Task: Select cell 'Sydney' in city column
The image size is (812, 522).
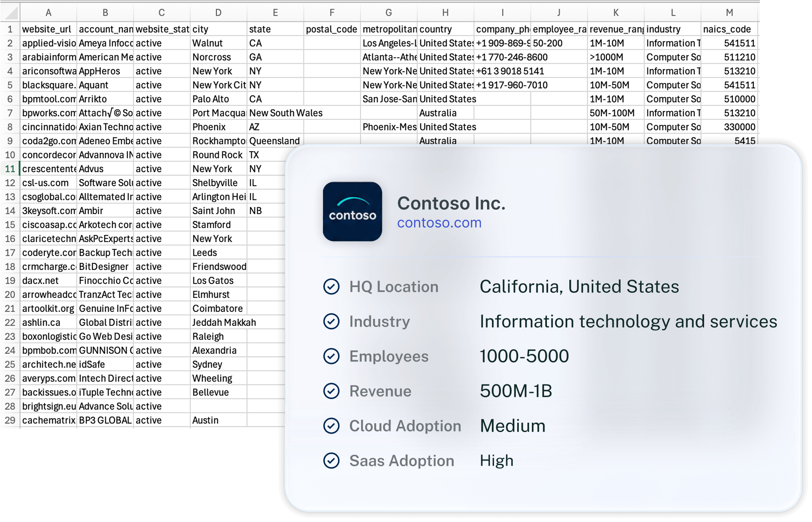Action: click(x=219, y=364)
